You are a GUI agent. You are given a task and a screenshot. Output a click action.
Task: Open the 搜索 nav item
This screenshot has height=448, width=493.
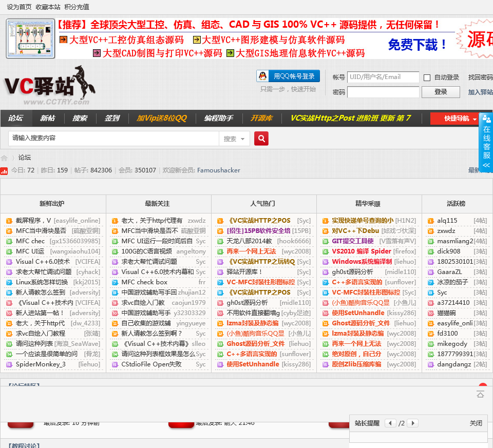pyautogui.click(x=80, y=118)
